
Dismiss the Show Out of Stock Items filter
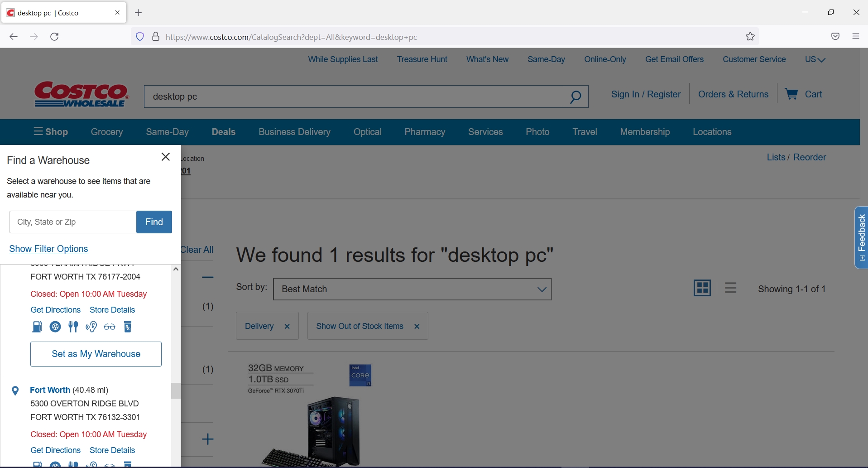pos(417,326)
